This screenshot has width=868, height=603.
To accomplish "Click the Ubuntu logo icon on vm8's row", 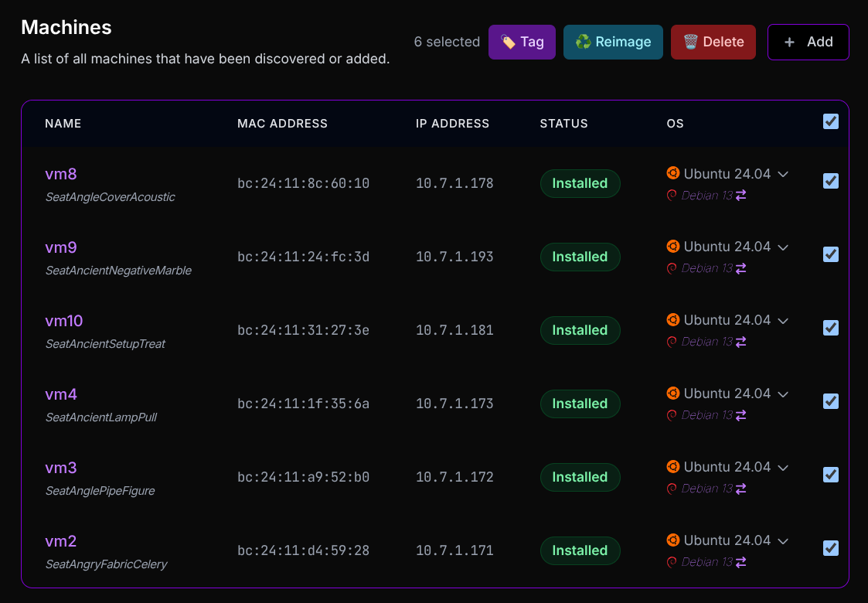I will [x=672, y=174].
